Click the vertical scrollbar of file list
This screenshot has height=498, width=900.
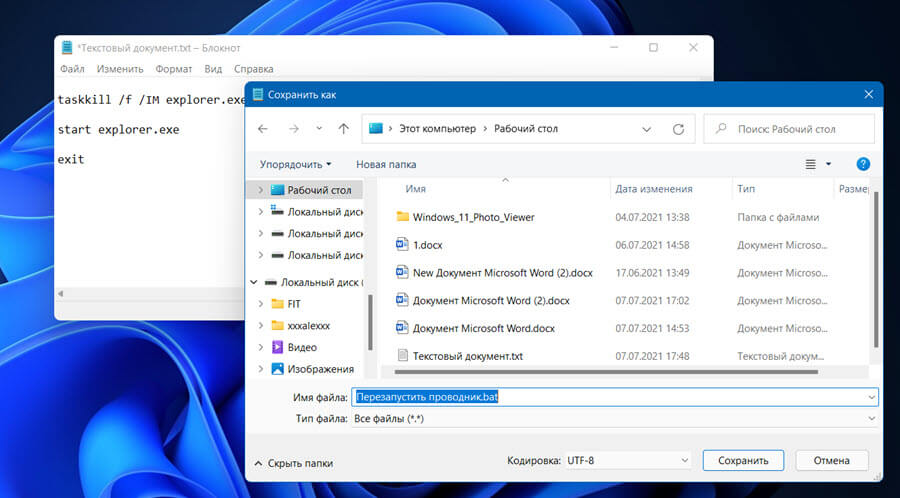pyautogui.click(x=876, y=270)
